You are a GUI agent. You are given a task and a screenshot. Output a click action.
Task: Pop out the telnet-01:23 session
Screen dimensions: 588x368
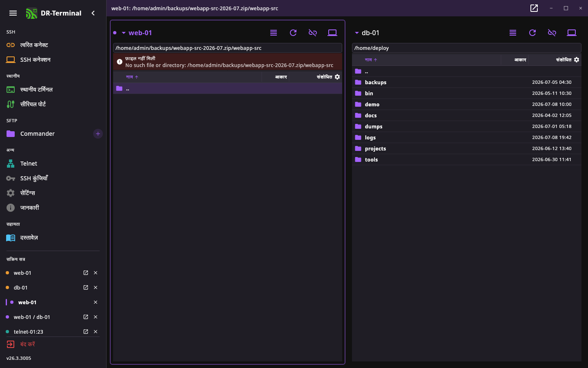coord(86,332)
